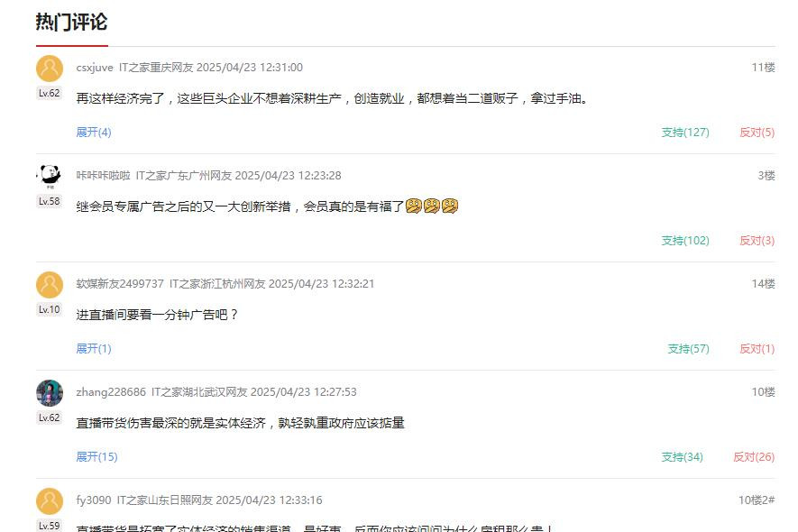Expand the 4 replies under csxjuve's comment
Viewport: 798px width, 532px height.
(x=94, y=133)
